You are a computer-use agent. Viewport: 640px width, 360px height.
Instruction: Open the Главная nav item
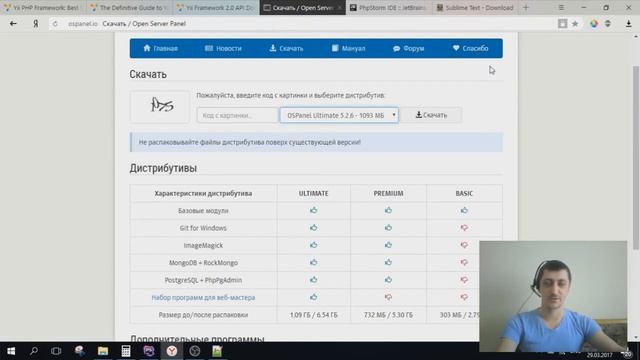160,48
